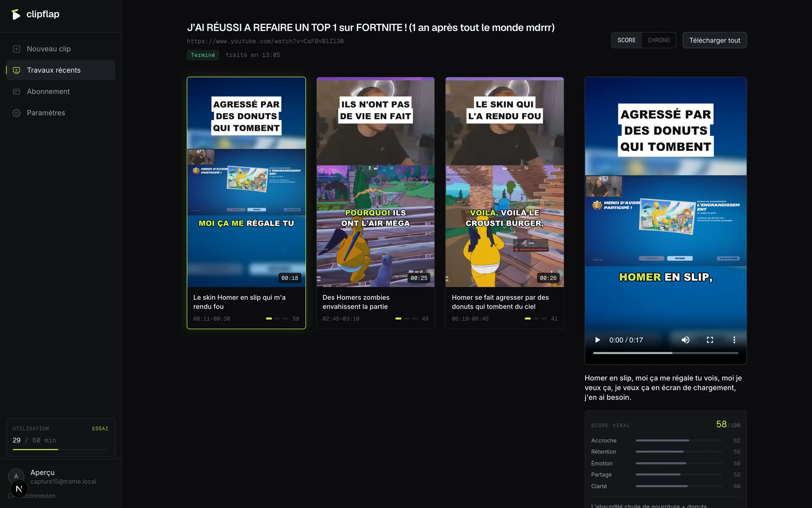Click the score 58 on first clip card
Screen dimensions: 812x508
[x=296, y=319]
